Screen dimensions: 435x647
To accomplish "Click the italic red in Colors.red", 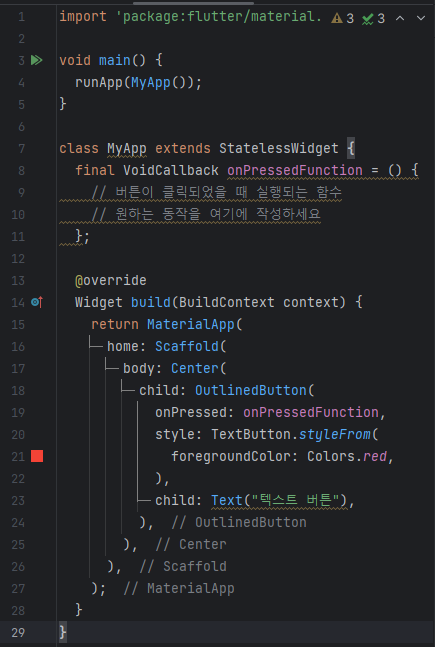I will point(375,456).
